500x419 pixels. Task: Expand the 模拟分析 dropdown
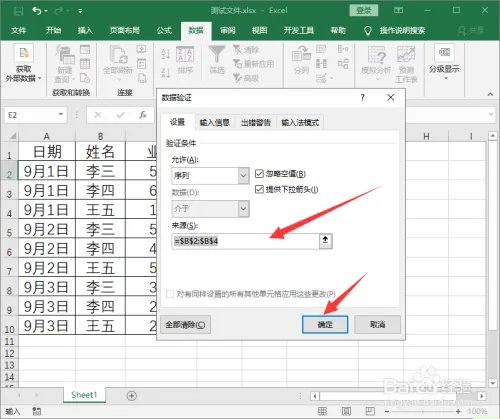(x=378, y=79)
